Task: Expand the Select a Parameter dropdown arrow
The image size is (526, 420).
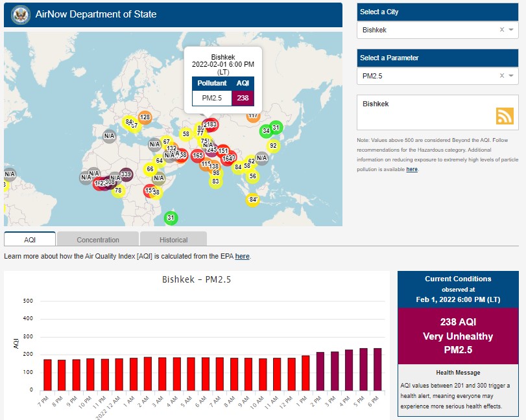Action: [511, 76]
